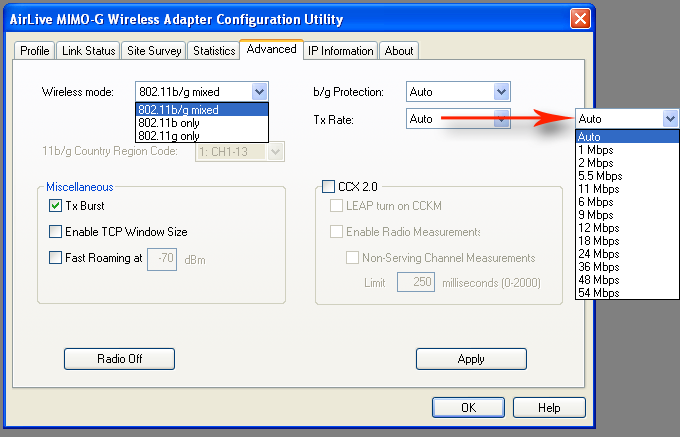Uncheck the Tx Burst checkbox

[x=55, y=205]
